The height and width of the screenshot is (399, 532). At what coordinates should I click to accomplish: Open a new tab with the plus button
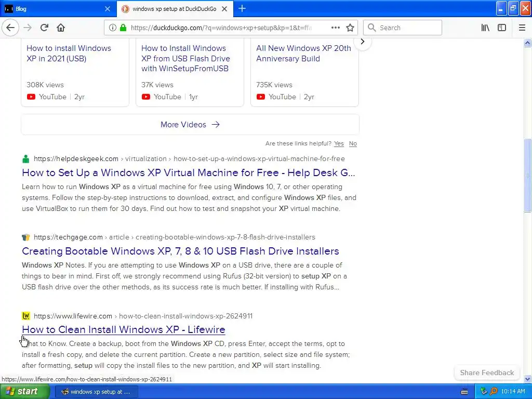coord(242,8)
